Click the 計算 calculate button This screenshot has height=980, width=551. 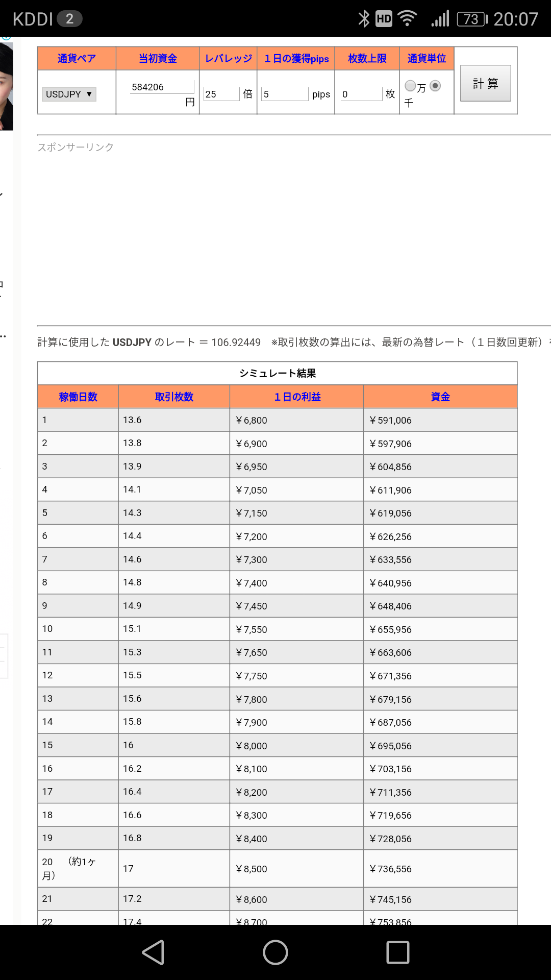click(485, 83)
